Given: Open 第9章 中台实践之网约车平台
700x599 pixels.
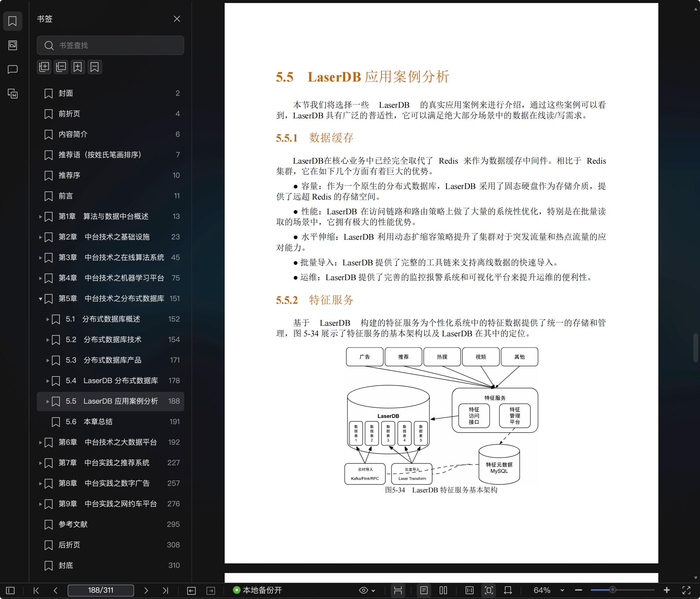Looking at the screenshot, I should (111, 504).
